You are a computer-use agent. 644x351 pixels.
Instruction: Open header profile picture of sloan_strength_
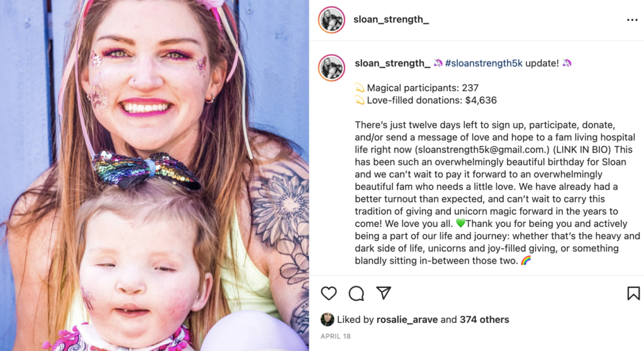[331, 19]
